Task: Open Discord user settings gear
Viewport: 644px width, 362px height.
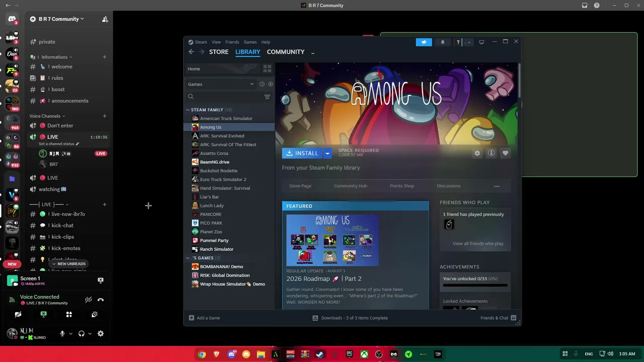Action: coord(101,333)
